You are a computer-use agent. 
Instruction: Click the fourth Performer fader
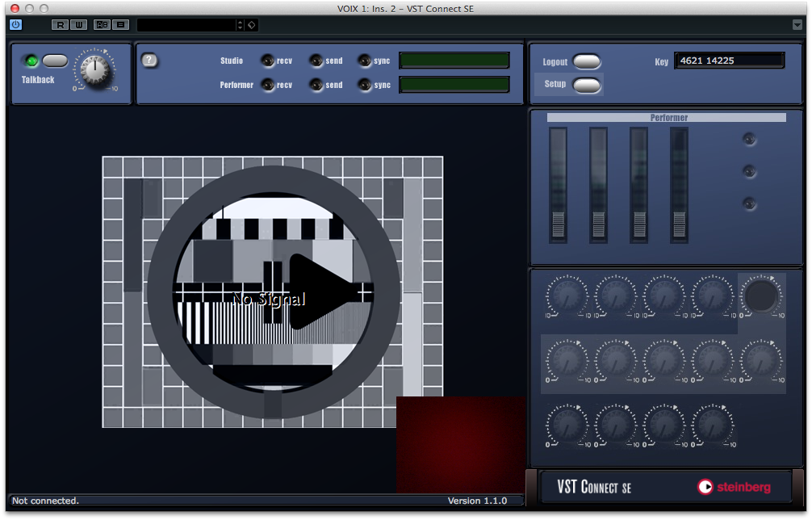click(x=679, y=186)
